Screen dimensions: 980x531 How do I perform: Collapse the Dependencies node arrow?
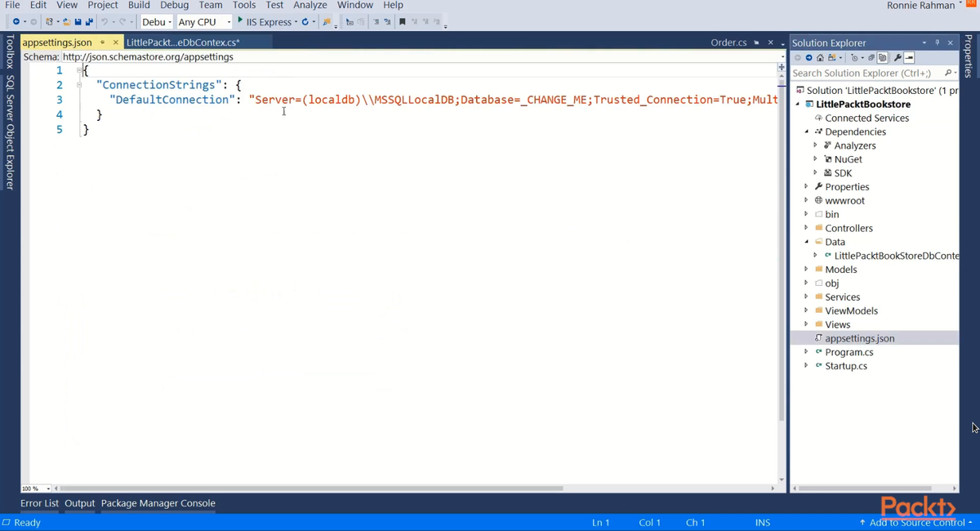coord(807,132)
